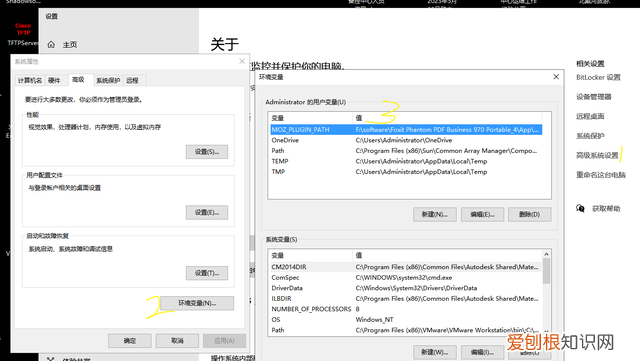Open 系统保护 link under related settings
640x361 pixels.
(x=590, y=136)
